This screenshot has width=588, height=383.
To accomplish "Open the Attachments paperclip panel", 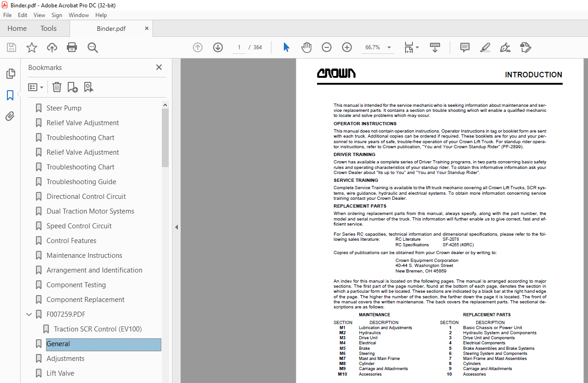I will 10,116.
